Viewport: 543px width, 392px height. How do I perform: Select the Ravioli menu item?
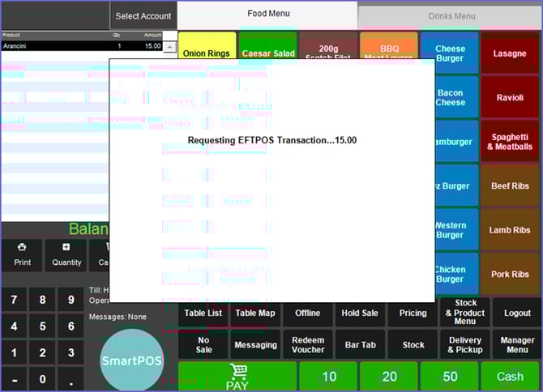[510, 98]
